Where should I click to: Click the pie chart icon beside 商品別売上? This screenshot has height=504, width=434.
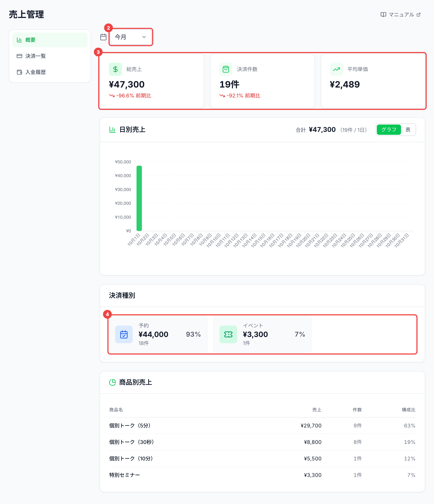pyautogui.click(x=113, y=382)
